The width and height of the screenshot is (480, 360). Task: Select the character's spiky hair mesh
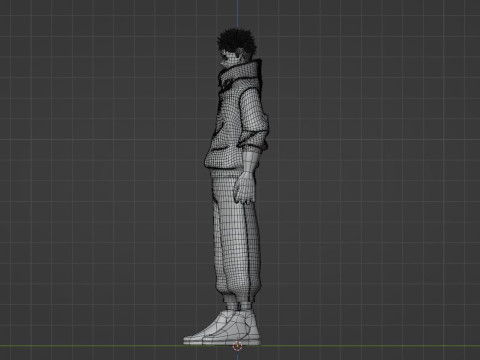[x=236, y=41]
